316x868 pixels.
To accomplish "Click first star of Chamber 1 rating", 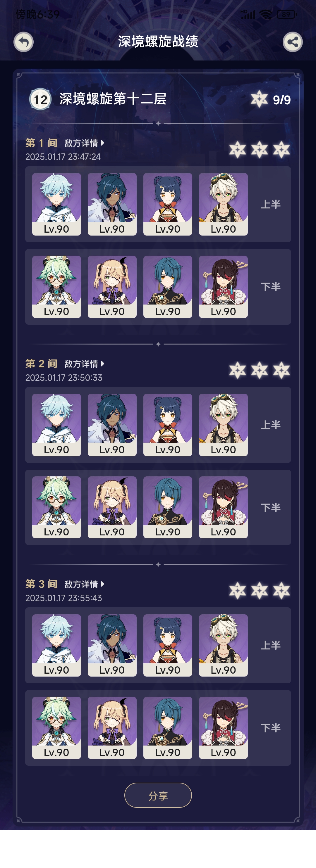I will (237, 150).
